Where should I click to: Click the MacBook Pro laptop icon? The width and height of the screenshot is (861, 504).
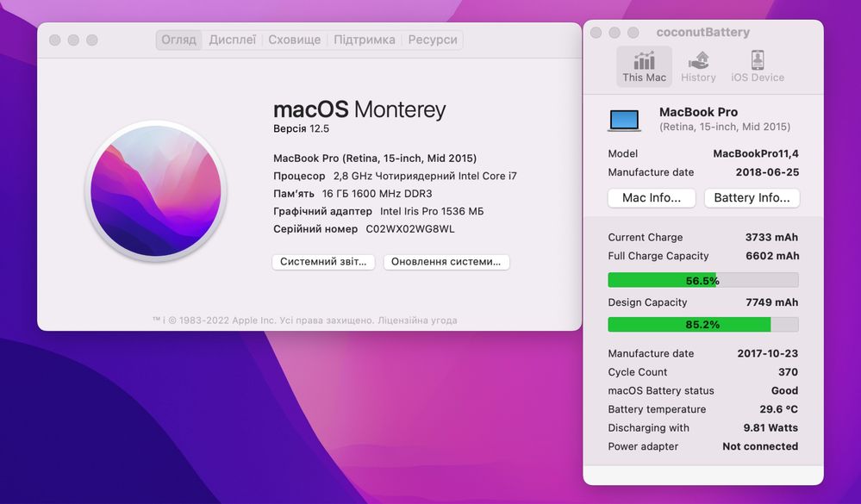(x=624, y=120)
